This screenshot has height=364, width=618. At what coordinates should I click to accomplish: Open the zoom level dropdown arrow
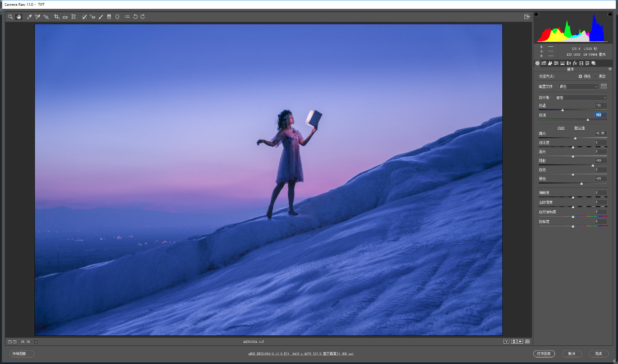[36, 341]
